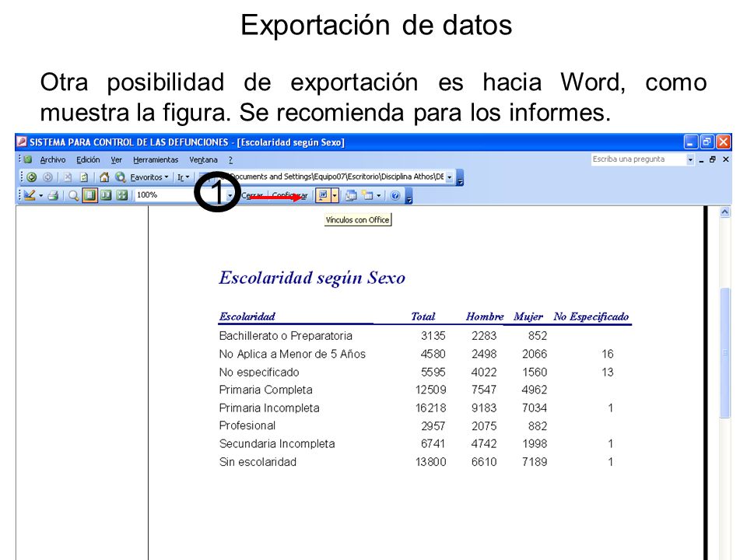
Task: Click the Design view icon
Action: (x=30, y=195)
